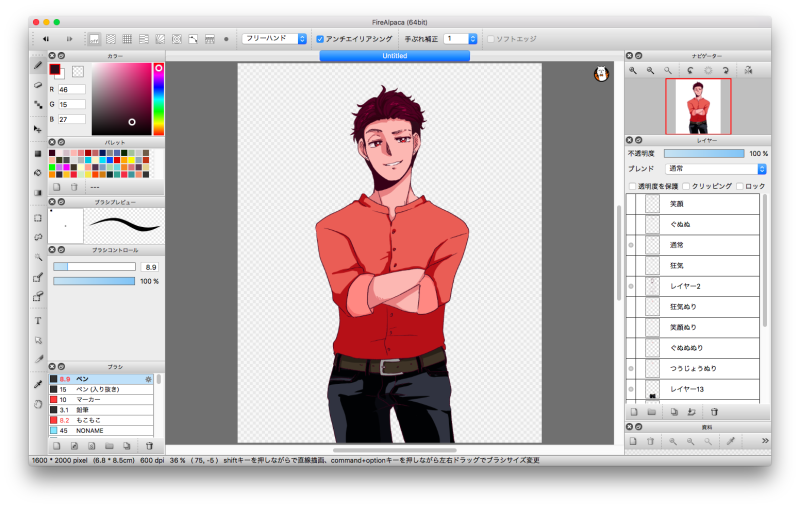This screenshot has height=507, width=800.
Task: Hide the つうじょうぬり layer
Action: 631,368
